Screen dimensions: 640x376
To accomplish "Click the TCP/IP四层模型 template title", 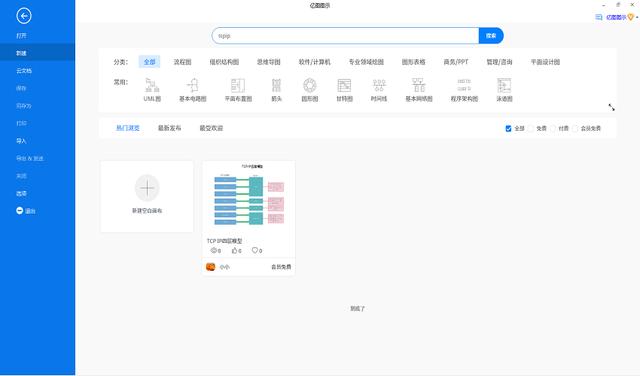I will [224, 241].
